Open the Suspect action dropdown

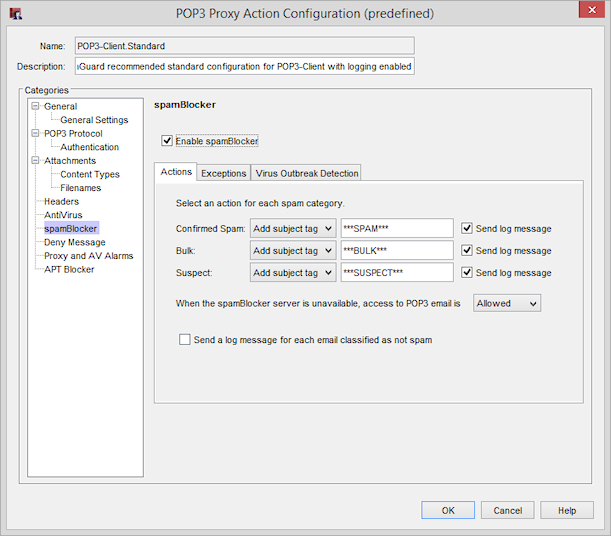(x=292, y=272)
